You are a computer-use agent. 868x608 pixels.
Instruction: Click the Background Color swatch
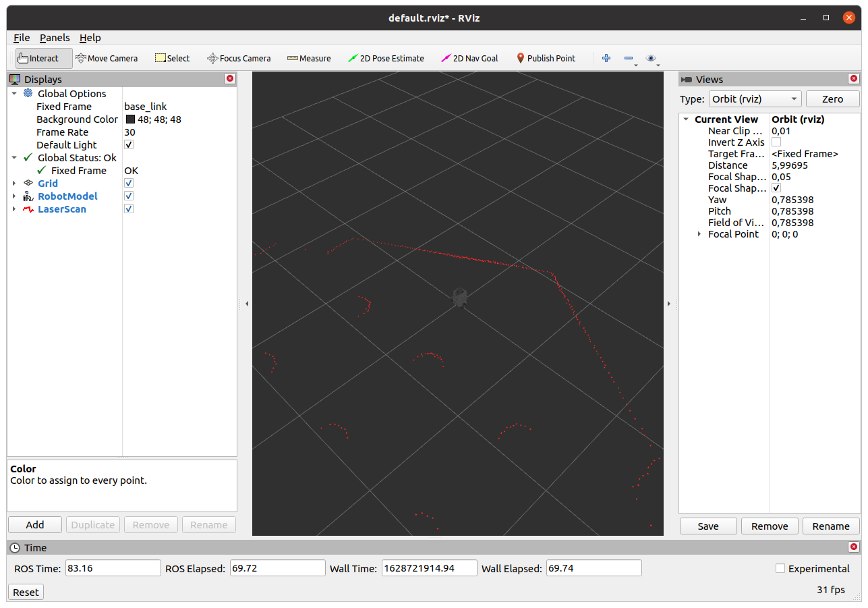130,119
